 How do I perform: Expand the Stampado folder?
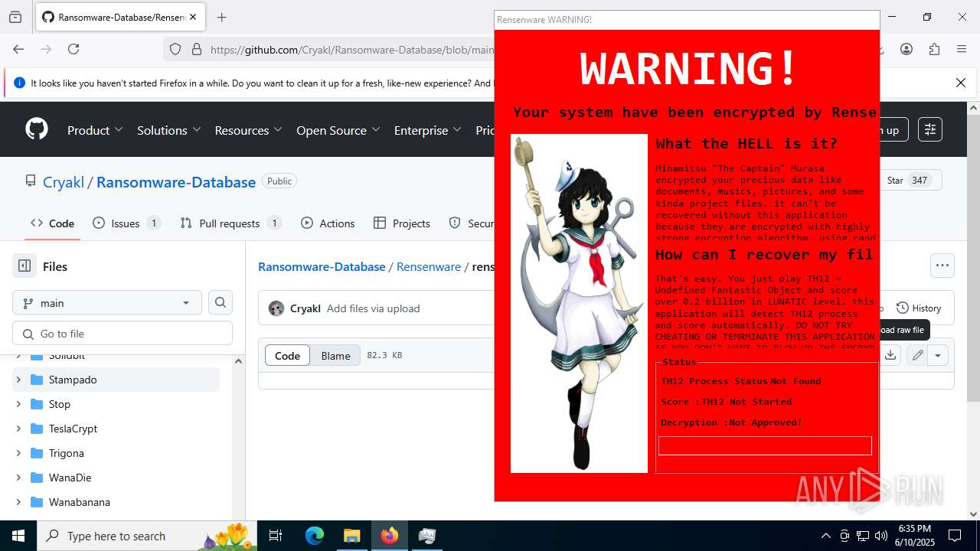coord(18,380)
